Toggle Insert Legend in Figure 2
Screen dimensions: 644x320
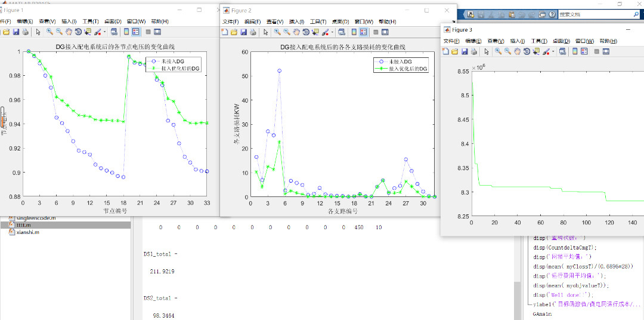(364, 32)
